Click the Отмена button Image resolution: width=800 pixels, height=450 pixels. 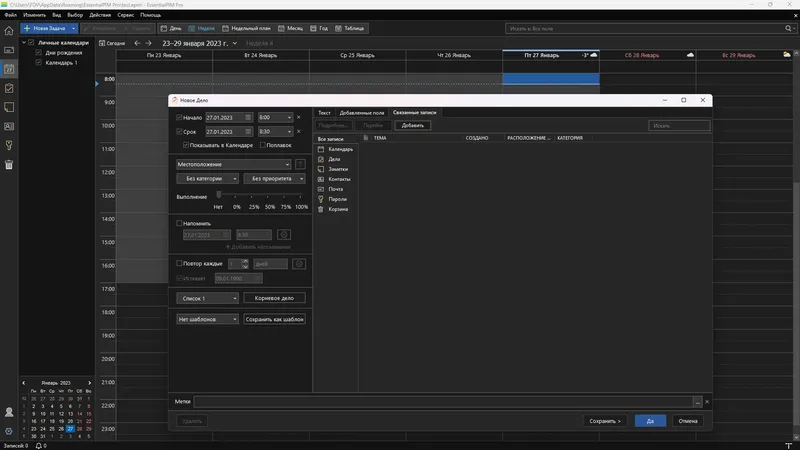(688, 421)
